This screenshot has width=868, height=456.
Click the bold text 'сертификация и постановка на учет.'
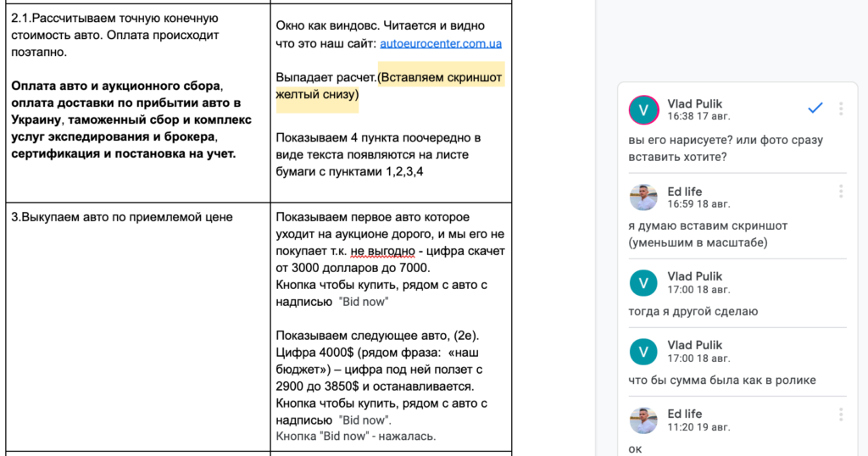tap(124, 153)
